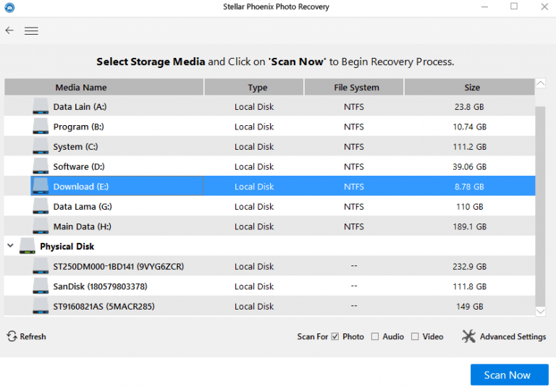Image resolution: width=556 pixels, height=392 pixels.
Task: Sort by the Size column header
Action: pyautogui.click(x=469, y=87)
